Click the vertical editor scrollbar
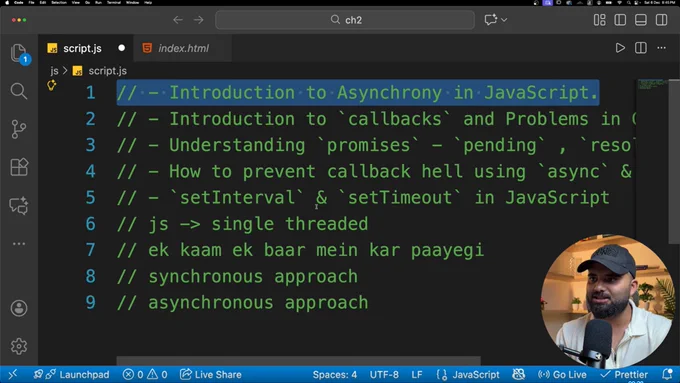 674,161
